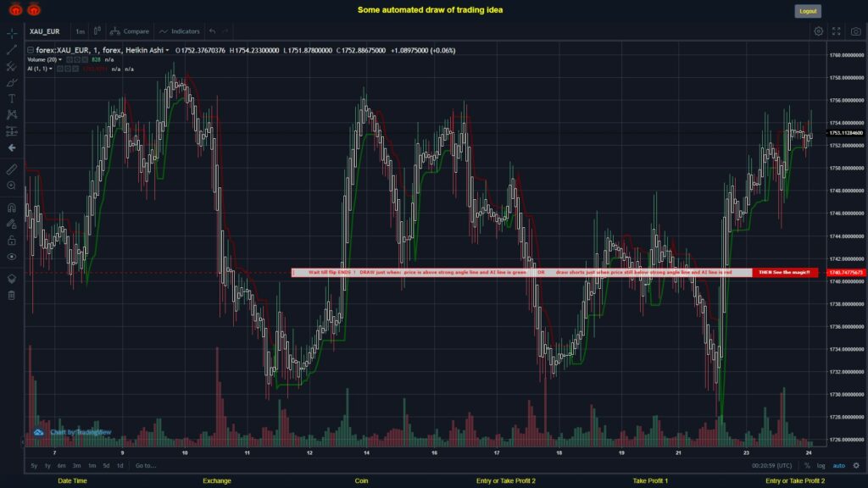Redo the last chart action
The image size is (868, 488).
coord(225,31)
